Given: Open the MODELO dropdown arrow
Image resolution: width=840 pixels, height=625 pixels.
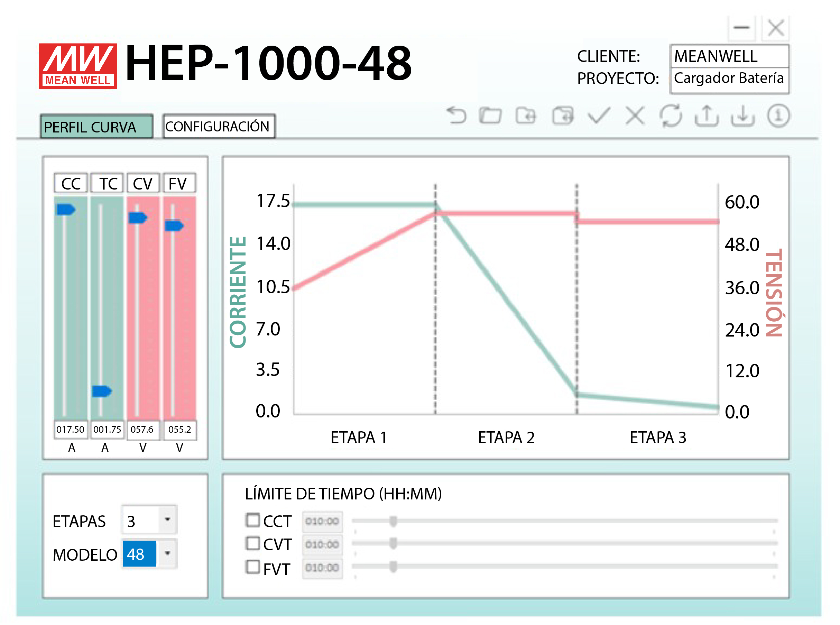Looking at the screenshot, I should coord(167,554).
